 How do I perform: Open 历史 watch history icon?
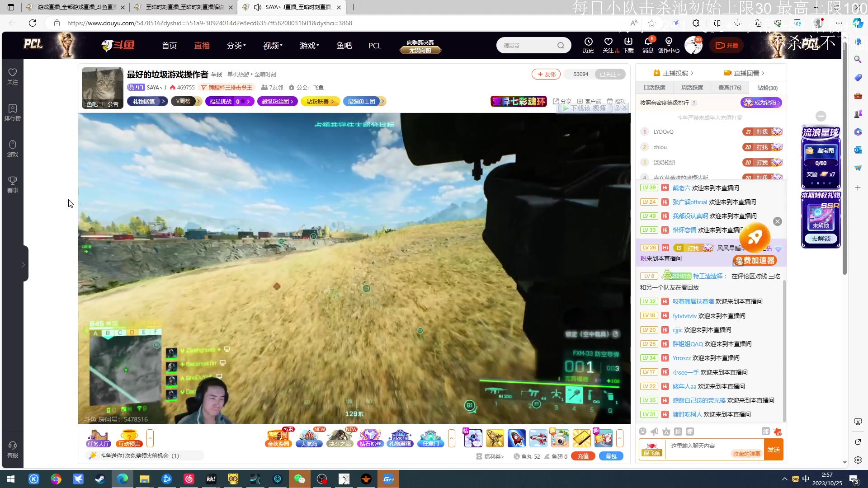click(x=588, y=45)
